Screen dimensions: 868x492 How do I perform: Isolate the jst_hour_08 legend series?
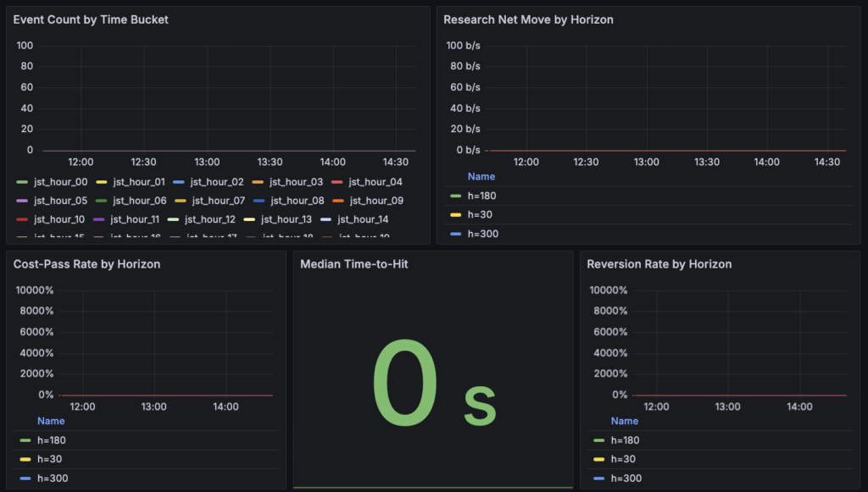[297, 201]
